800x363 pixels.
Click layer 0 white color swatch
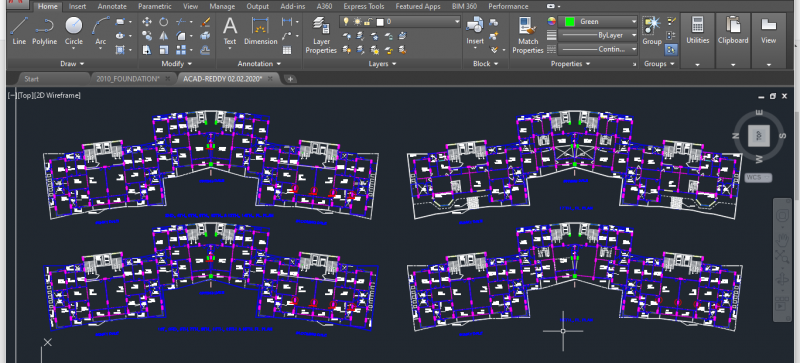(380, 22)
